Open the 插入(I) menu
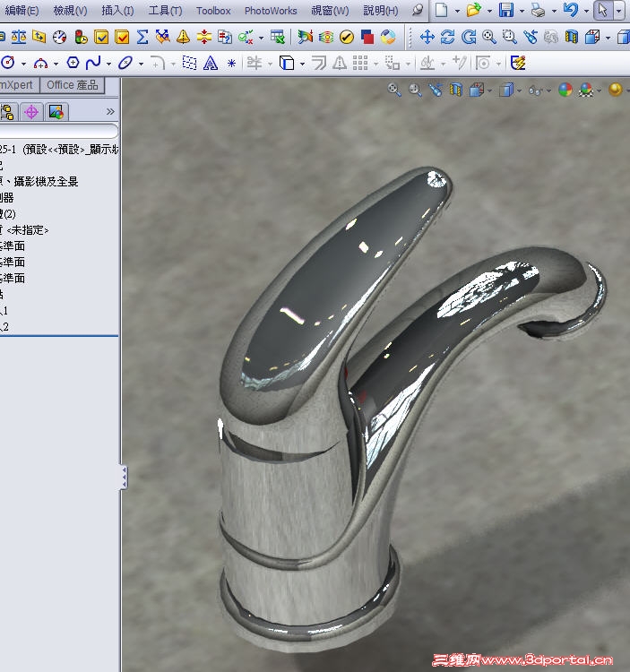The height and width of the screenshot is (672, 630). 117,10
